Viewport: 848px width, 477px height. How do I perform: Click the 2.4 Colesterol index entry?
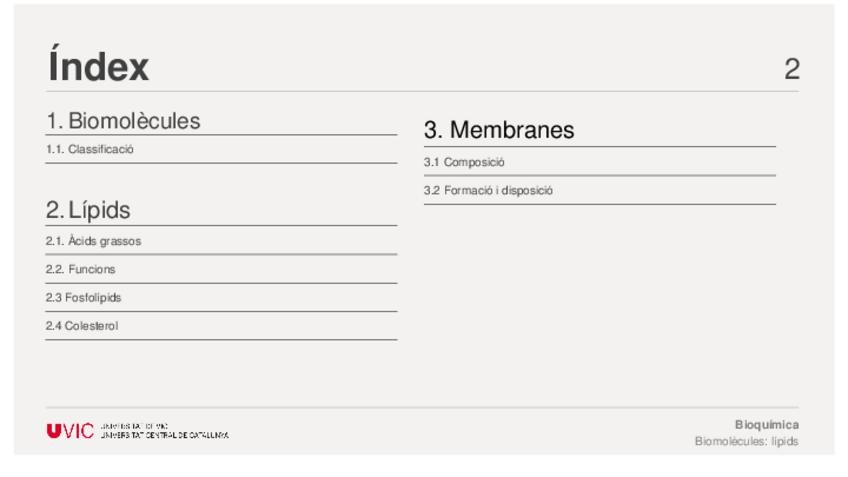click(82, 325)
